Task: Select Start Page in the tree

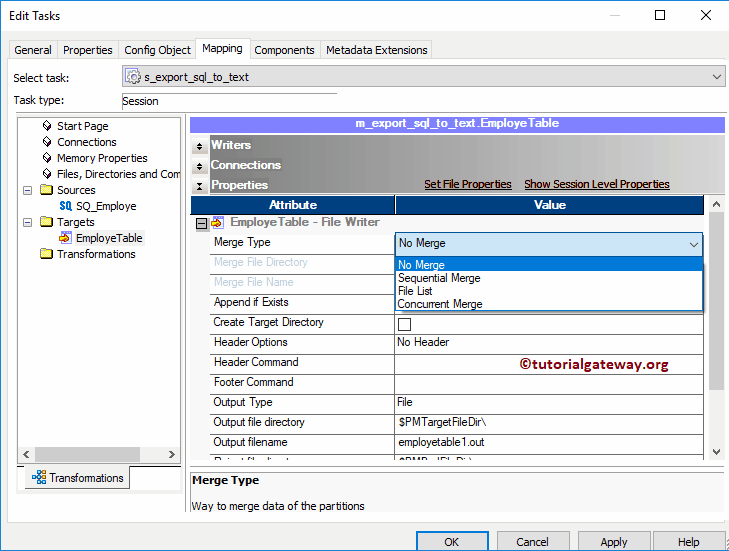Action: 82,126
